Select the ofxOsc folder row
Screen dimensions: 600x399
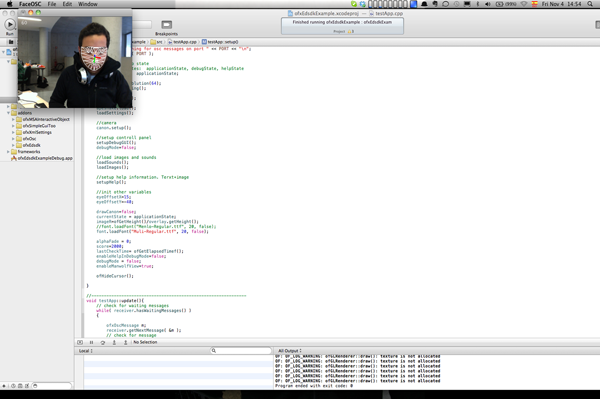click(37, 139)
